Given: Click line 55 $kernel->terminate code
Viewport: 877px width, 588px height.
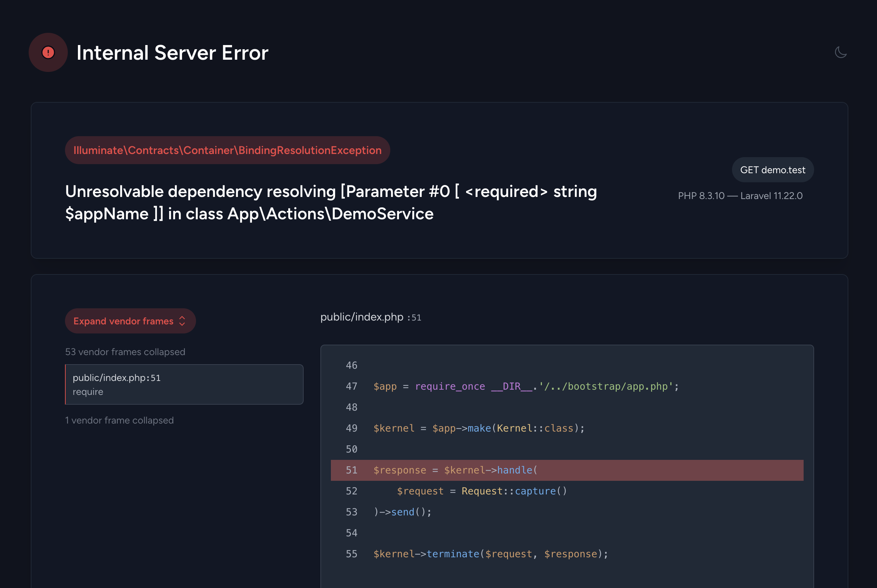Looking at the screenshot, I should (x=491, y=554).
